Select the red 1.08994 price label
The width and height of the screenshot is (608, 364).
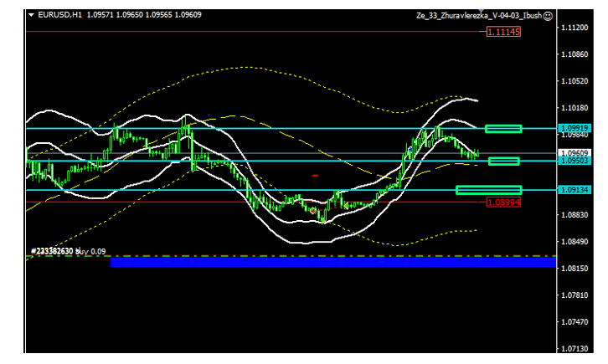click(x=503, y=203)
